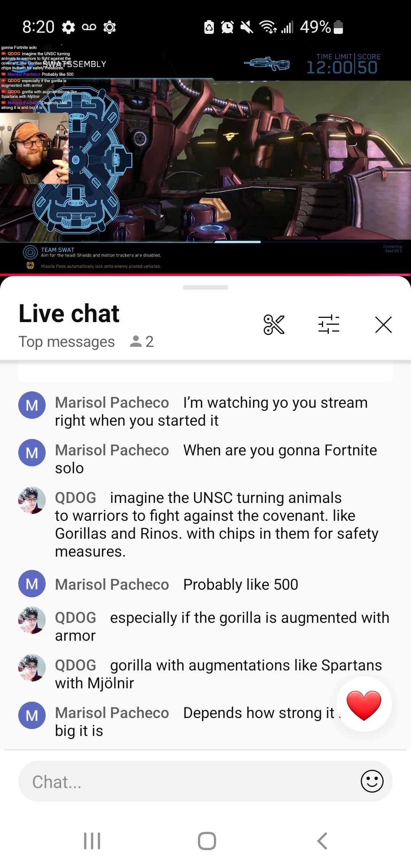
Task: Open the Top messages chat mode selector
Action: (x=67, y=342)
